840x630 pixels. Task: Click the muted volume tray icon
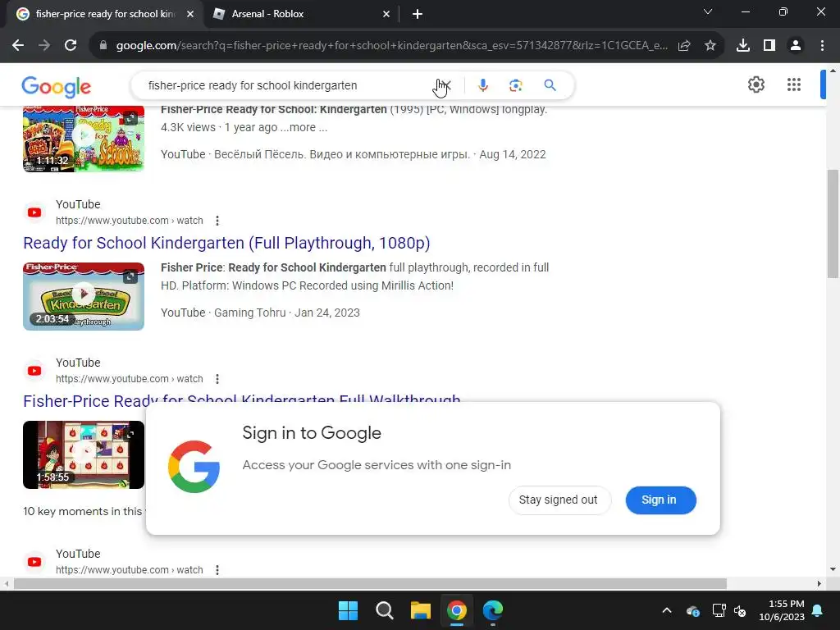[741, 610]
